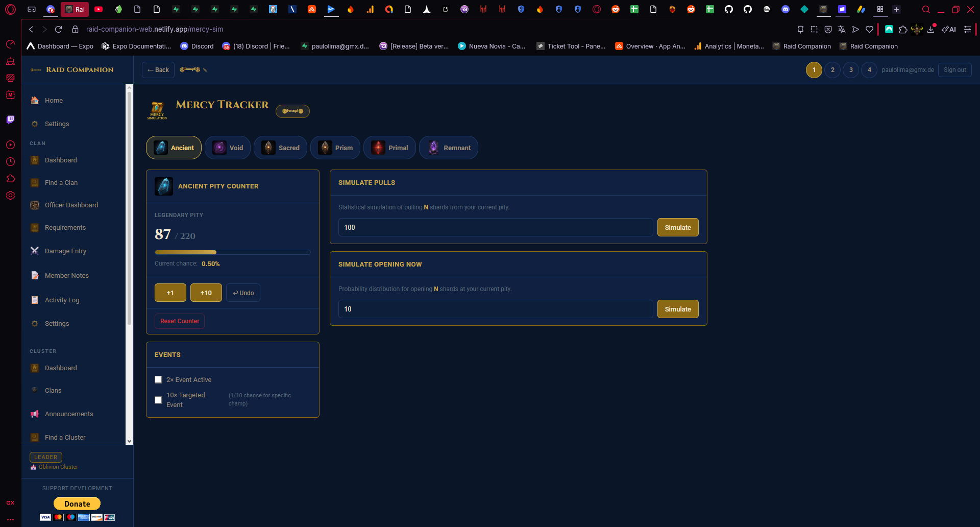Click the edit pencil beside header badge
The height and width of the screenshot is (527, 980).
coord(205,70)
